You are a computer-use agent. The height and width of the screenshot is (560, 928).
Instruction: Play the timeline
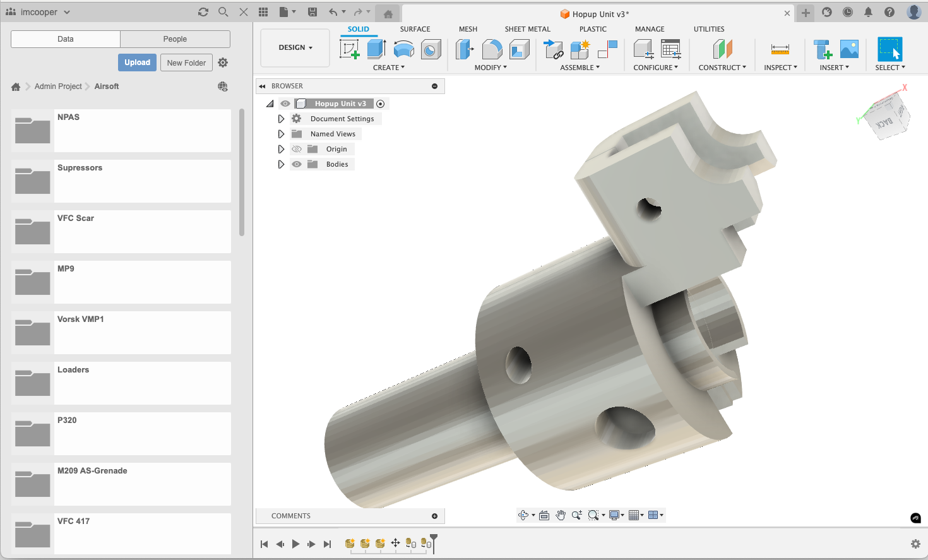(x=295, y=544)
